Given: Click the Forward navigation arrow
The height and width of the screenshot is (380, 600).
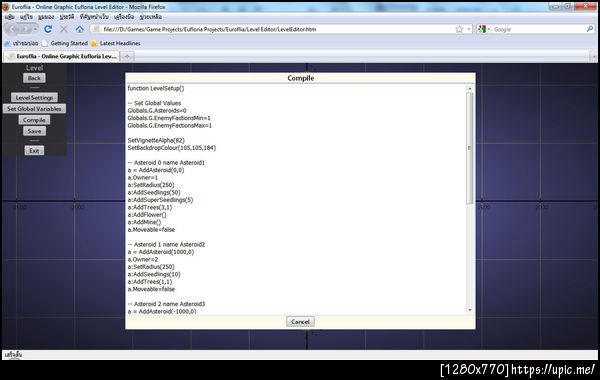Looking at the screenshot, I should click(x=25, y=29).
